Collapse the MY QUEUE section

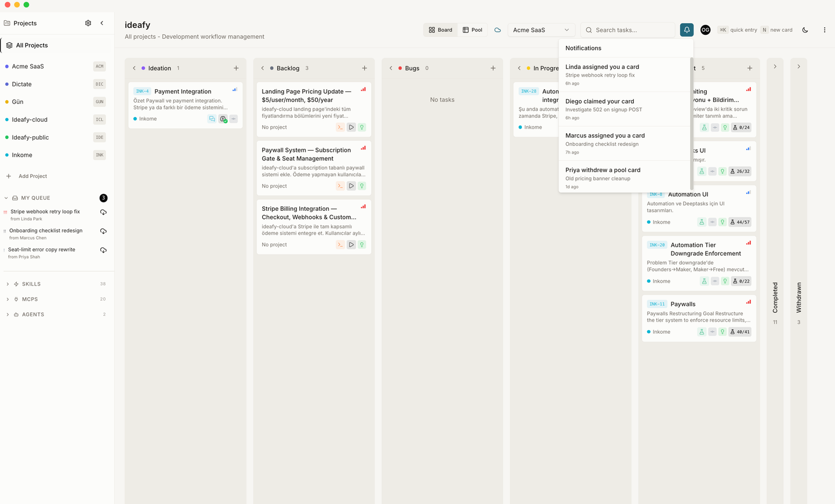click(6, 198)
